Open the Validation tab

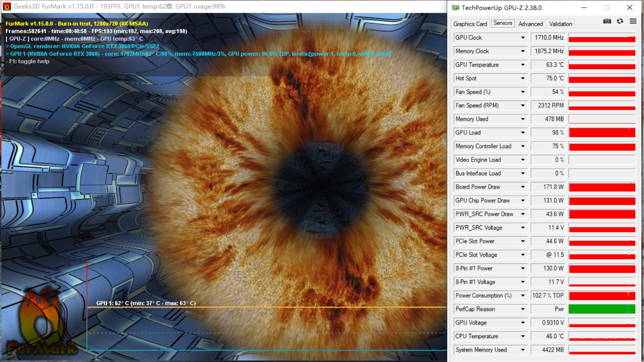tap(560, 24)
